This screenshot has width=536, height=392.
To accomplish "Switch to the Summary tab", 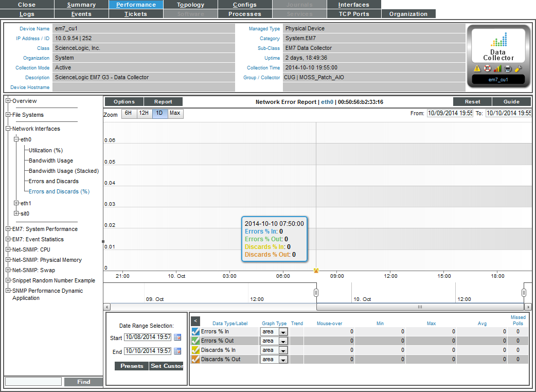I will pyautogui.click(x=81, y=5).
